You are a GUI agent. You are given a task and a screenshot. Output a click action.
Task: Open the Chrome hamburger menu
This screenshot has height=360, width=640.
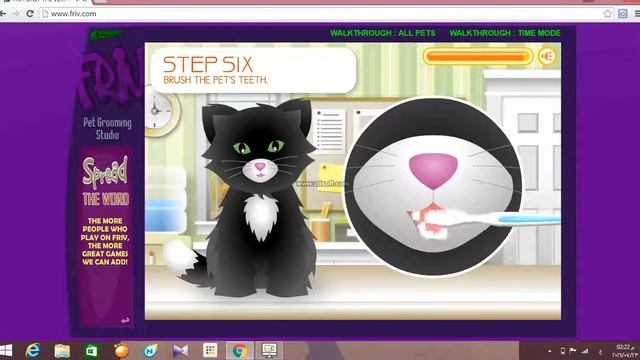(637, 13)
